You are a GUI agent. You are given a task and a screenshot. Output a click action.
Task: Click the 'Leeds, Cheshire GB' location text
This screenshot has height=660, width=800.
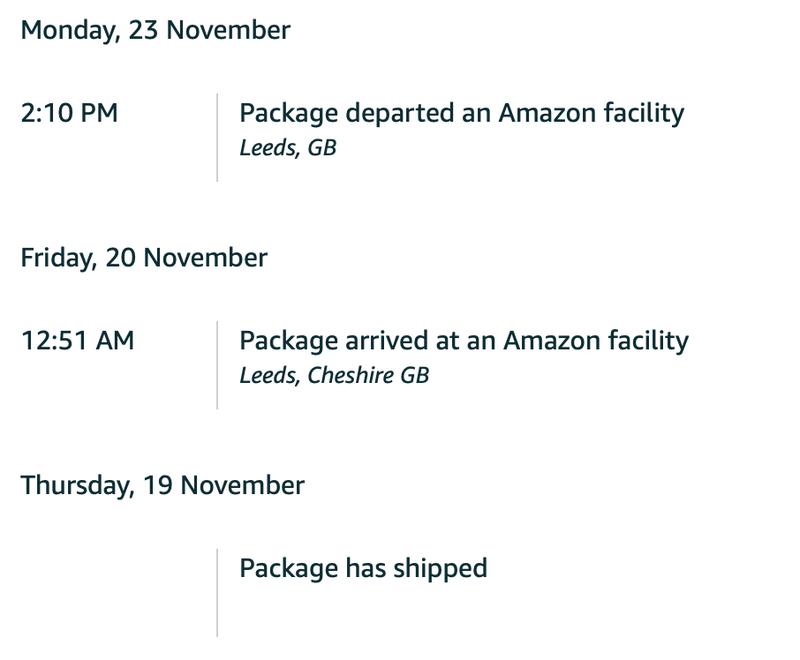[x=334, y=376]
